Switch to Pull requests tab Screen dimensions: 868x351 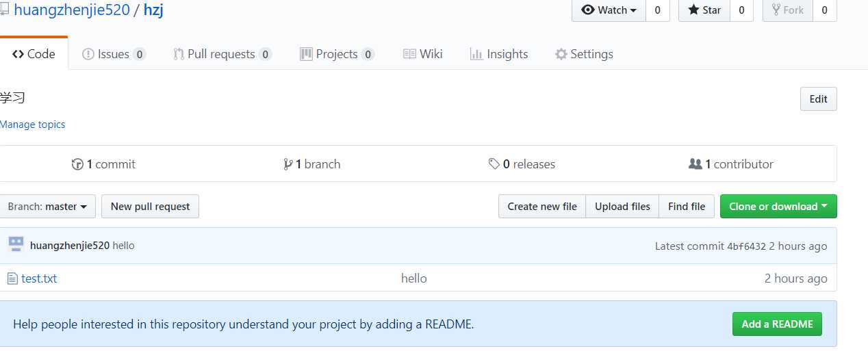[x=222, y=54]
